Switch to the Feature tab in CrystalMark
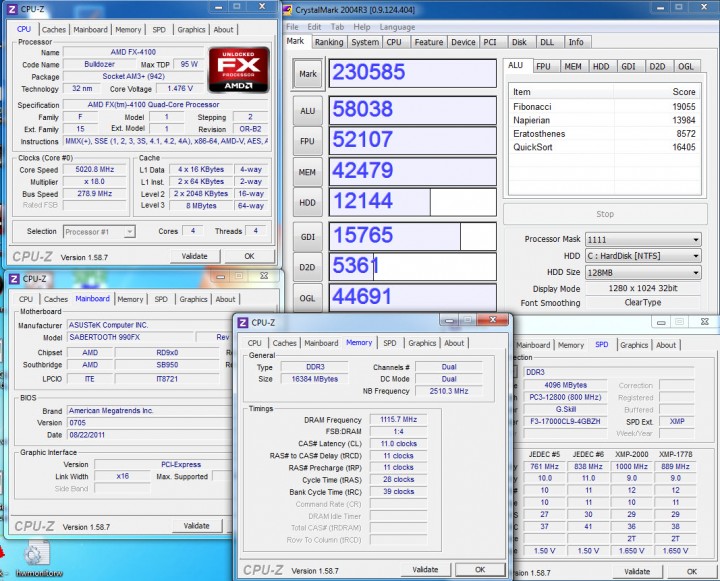This screenshot has height=581, width=720. (429, 42)
